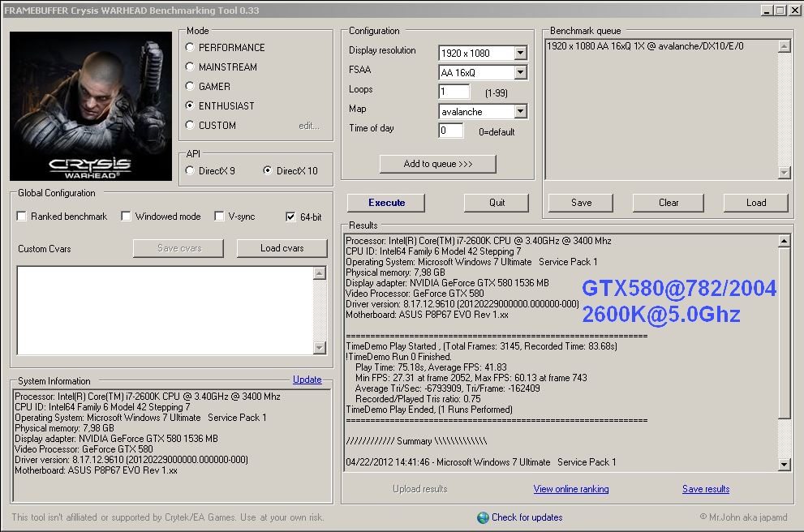
Task: Save the benchmark queue
Action: [581, 203]
